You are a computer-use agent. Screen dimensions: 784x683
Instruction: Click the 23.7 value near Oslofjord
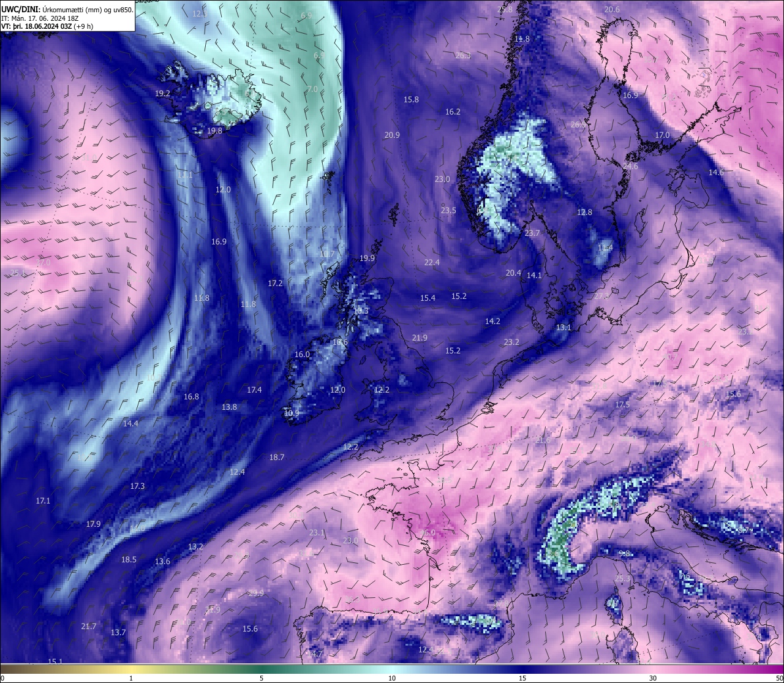coord(532,233)
